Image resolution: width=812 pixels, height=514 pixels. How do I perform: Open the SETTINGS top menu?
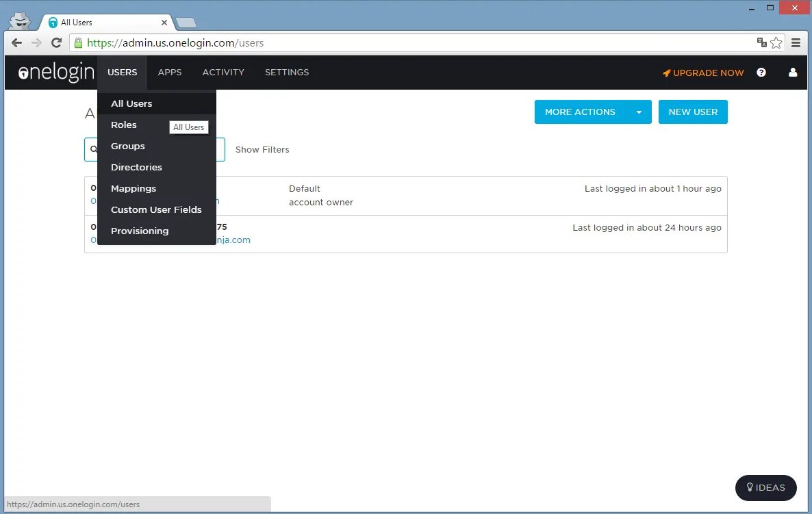coord(287,73)
